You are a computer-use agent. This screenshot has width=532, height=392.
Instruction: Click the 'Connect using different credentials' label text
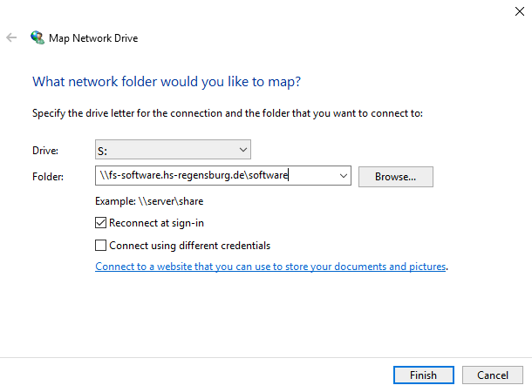click(x=189, y=246)
